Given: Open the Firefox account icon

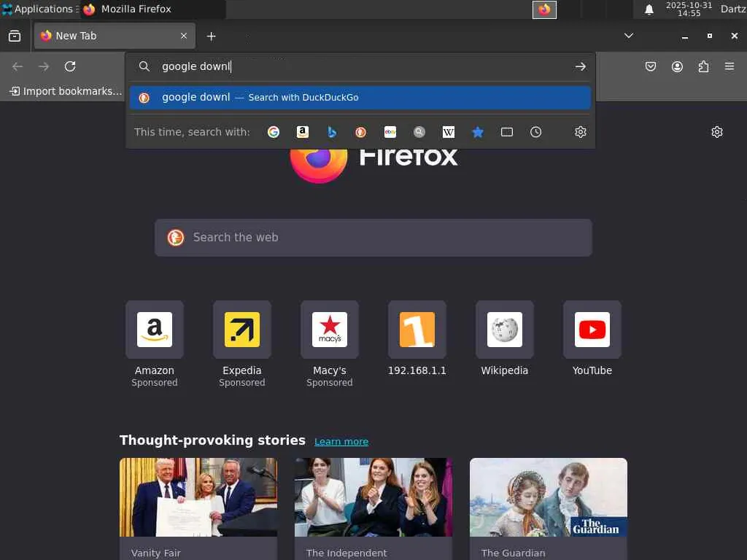Looking at the screenshot, I should point(677,66).
